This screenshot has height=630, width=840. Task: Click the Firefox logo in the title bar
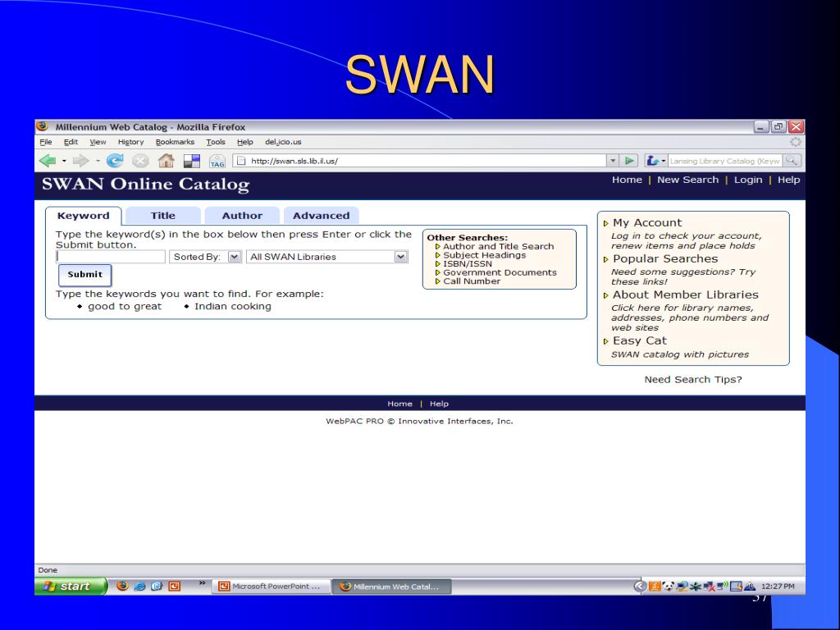pyautogui.click(x=43, y=126)
